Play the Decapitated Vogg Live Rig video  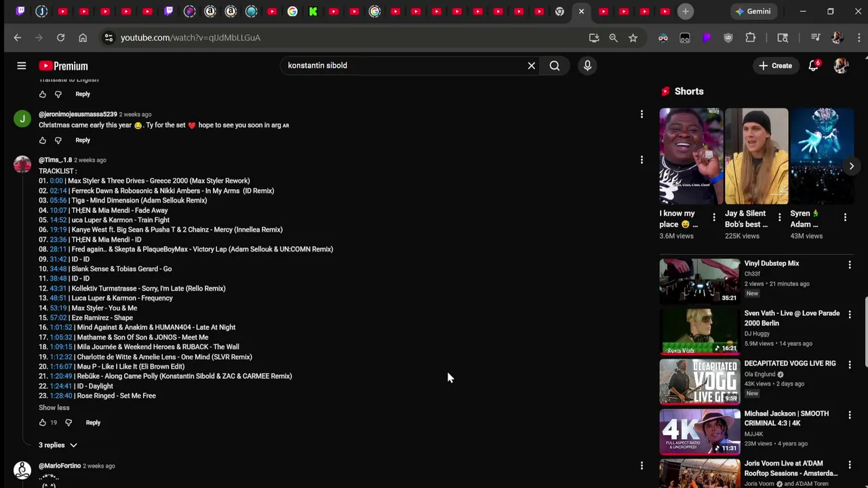[x=699, y=381]
